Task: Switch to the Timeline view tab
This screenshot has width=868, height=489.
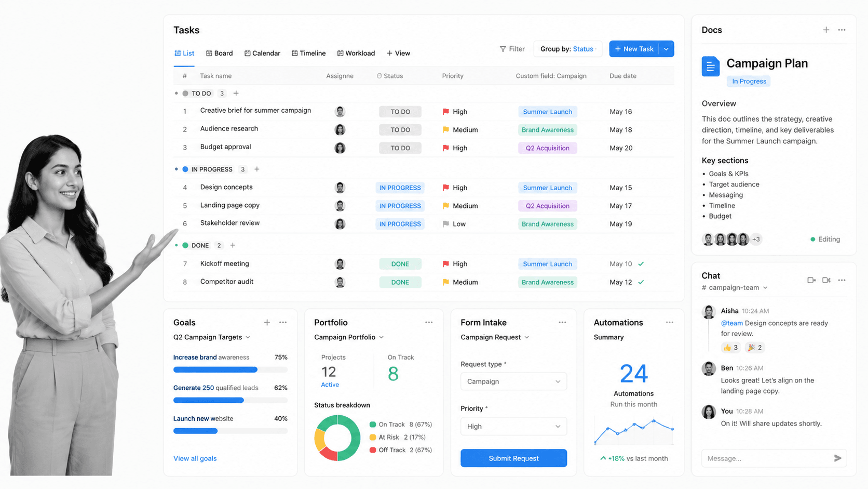Action: [x=308, y=54]
